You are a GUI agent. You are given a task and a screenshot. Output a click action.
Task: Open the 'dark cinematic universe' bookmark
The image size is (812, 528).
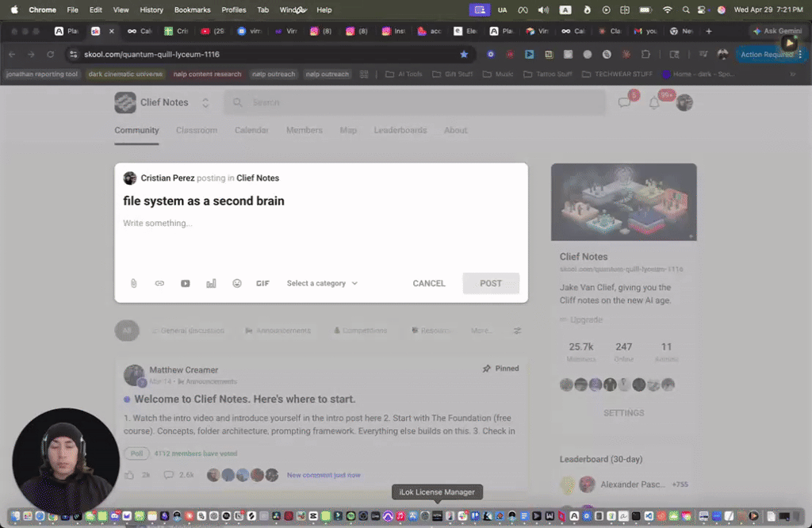coord(125,74)
